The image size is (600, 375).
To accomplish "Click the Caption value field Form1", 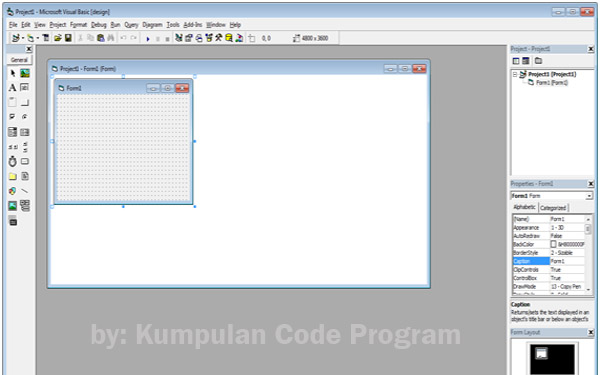I will [x=567, y=261].
